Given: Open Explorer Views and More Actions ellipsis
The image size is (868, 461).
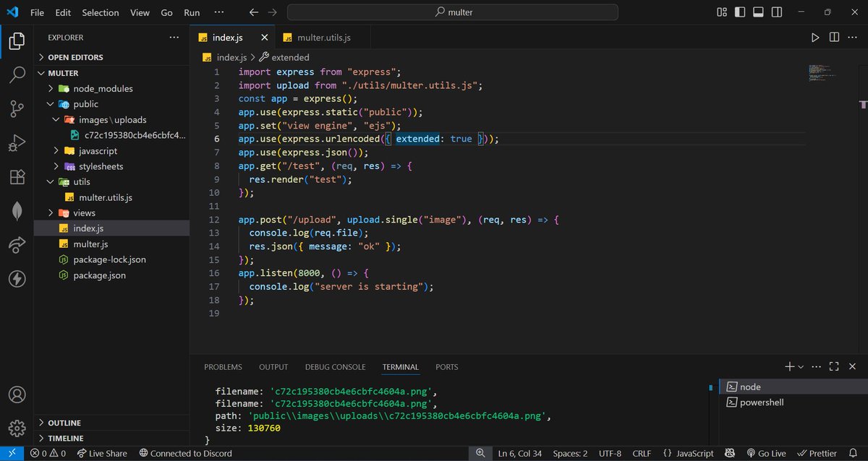Looking at the screenshot, I should (x=174, y=38).
